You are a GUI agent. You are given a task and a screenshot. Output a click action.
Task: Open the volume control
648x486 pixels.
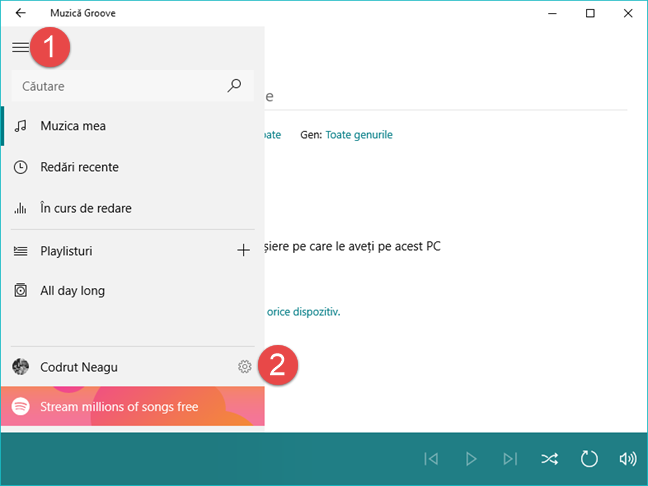[x=628, y=459]
